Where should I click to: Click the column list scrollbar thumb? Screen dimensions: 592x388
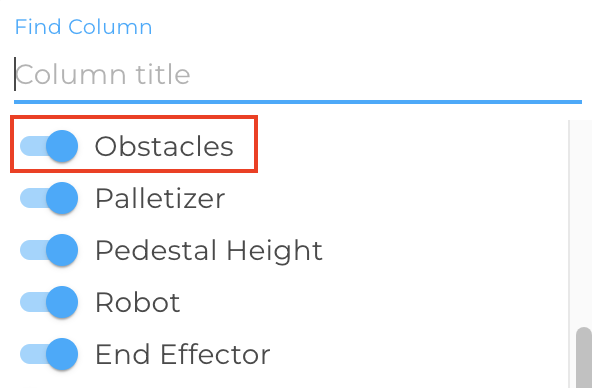pos(584,358)
